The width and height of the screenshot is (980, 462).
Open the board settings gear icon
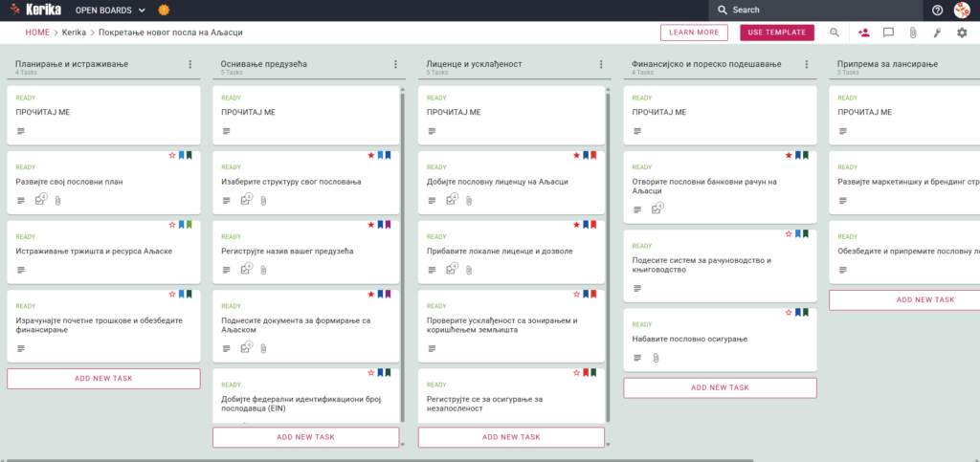[962, 33]
